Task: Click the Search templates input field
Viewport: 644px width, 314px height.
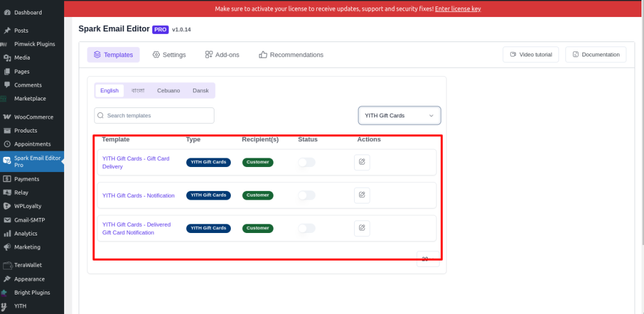Action: click(x=154, y=116)
